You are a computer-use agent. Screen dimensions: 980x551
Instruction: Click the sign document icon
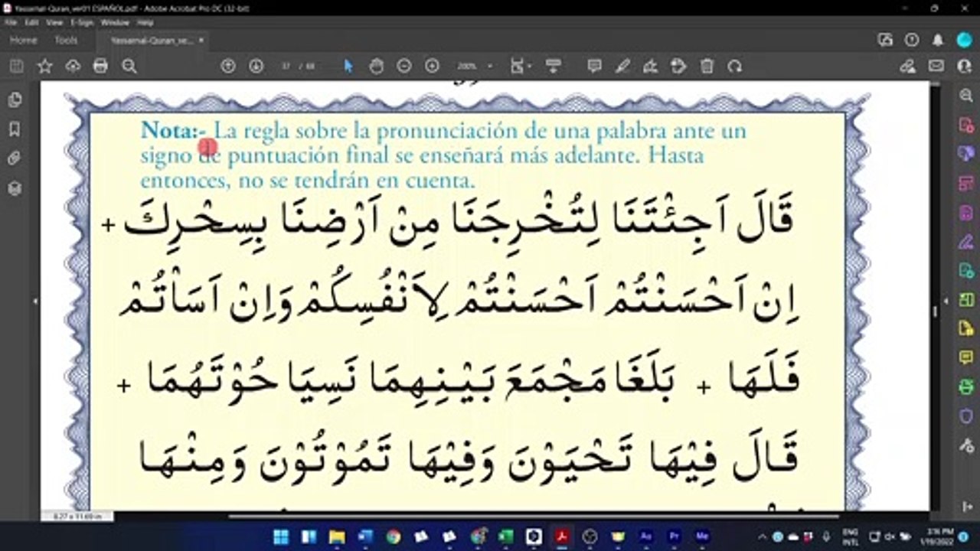click(651, 67)
